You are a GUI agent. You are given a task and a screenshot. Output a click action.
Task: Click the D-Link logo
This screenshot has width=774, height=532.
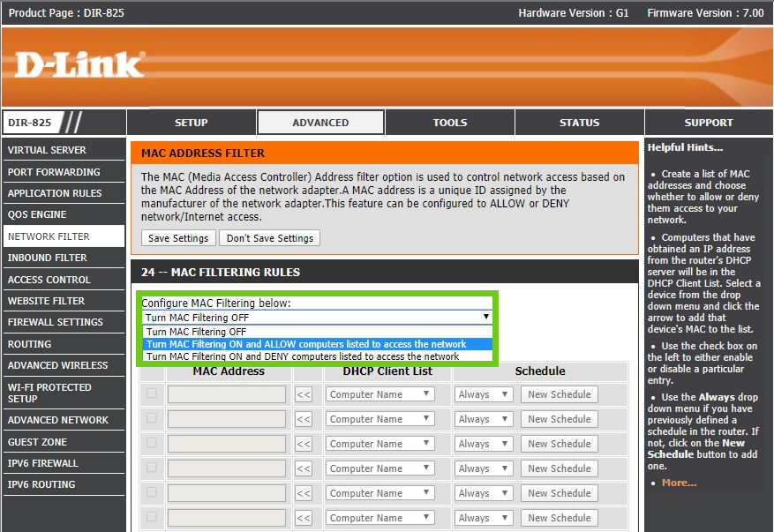point(79,64)
